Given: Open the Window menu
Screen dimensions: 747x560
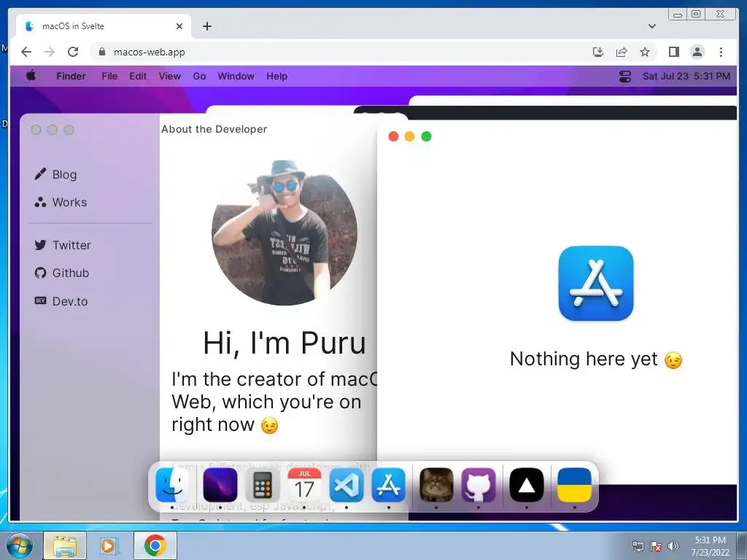Looking at the screenshot, I should [x=236, y=76].
